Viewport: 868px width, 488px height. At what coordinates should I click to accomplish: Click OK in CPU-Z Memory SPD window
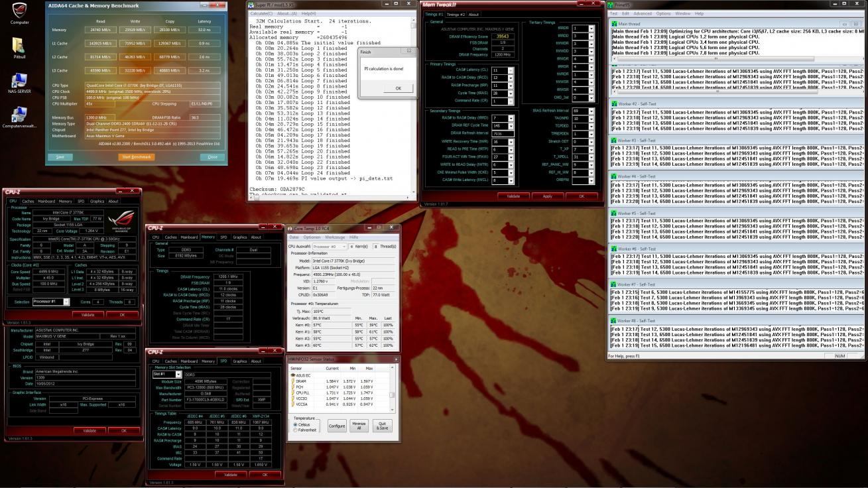coord(265,475)
